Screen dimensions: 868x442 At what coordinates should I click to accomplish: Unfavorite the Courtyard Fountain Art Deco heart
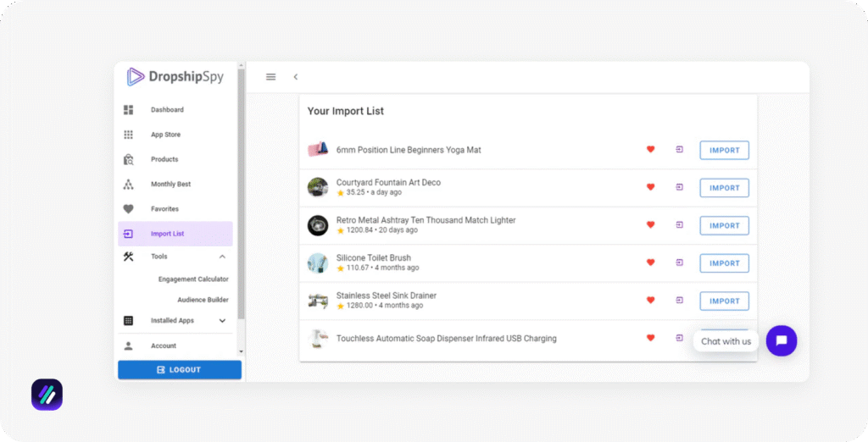point(651,187)
